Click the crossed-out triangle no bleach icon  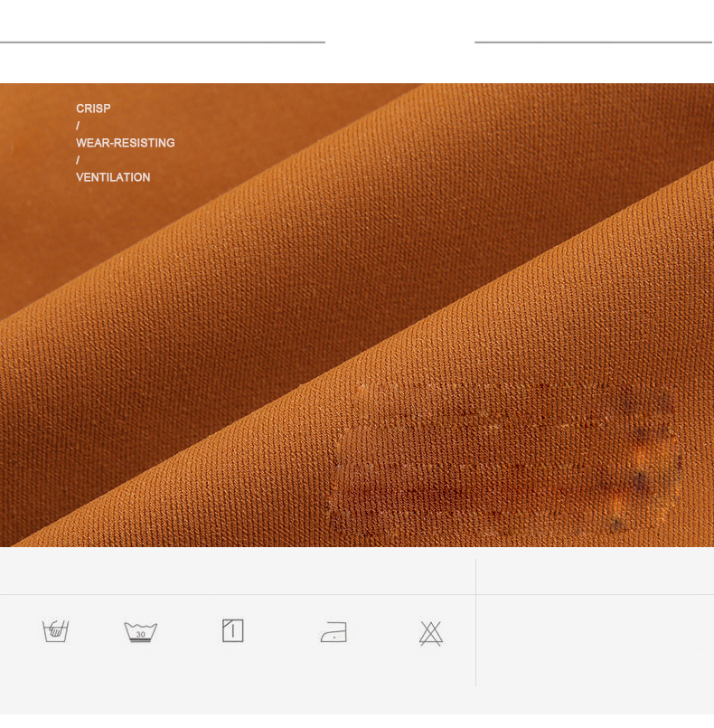click(x=431, y=633)
